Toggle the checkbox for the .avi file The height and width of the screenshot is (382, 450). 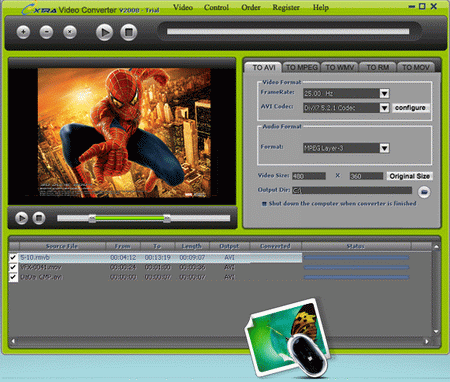point(13,277)
